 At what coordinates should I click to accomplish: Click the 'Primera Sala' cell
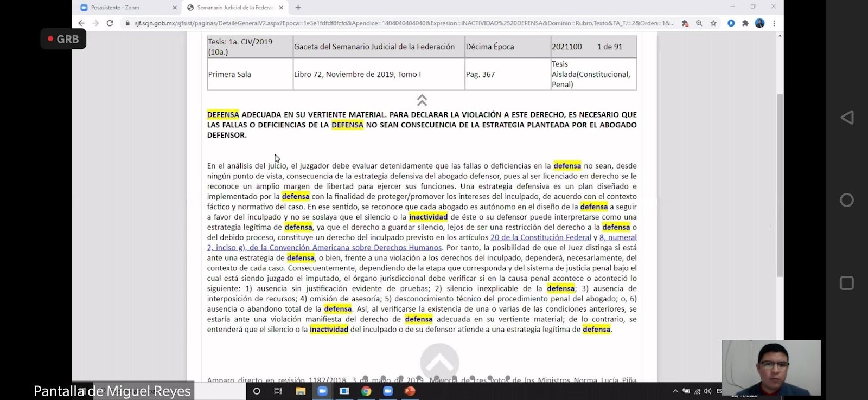click(250, 74)
